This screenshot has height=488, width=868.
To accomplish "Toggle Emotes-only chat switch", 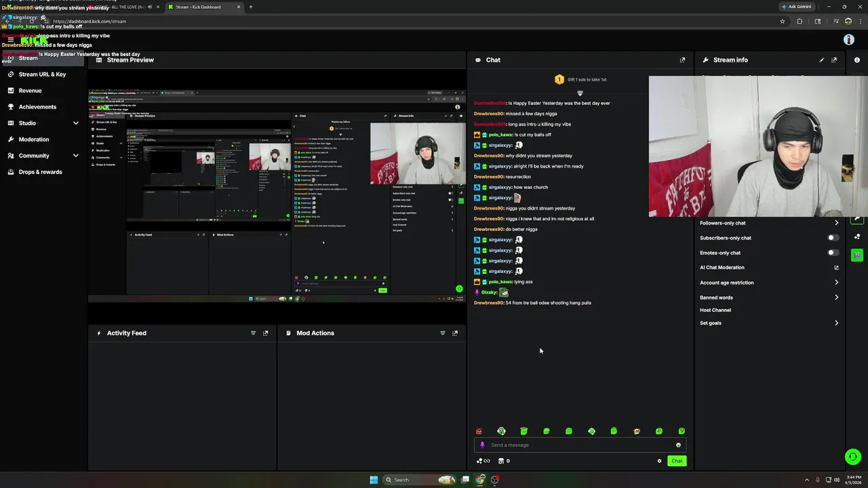I will [833, 253].
